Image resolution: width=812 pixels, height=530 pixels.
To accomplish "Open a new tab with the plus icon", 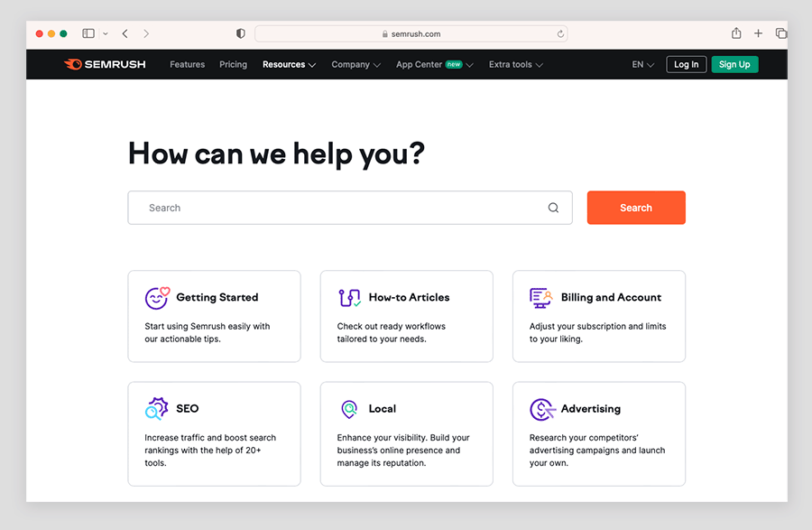I will pos(758,33).
